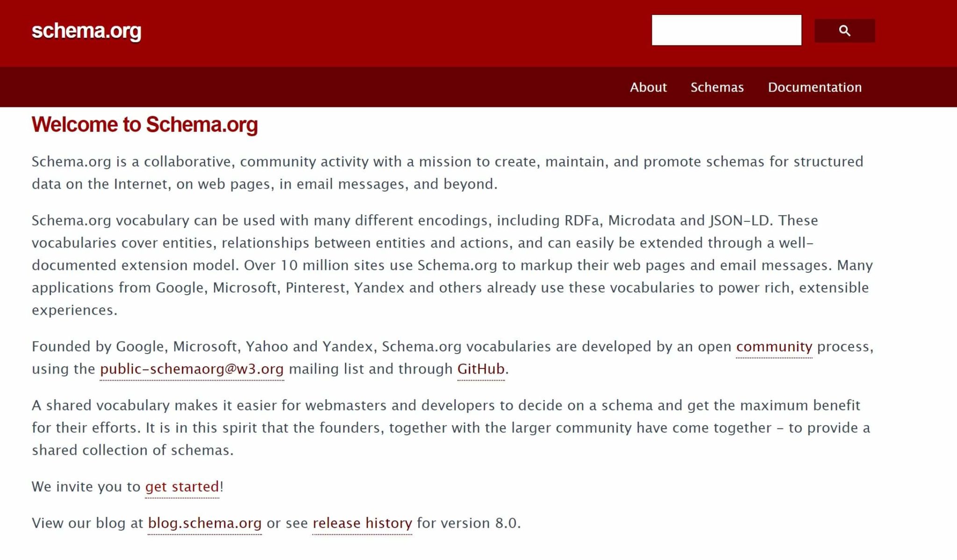Go to the Schemas navigation item
Image resolution: width=957 pixels, height=560 pixels.
pyautogui.click(x=717, y=87)
